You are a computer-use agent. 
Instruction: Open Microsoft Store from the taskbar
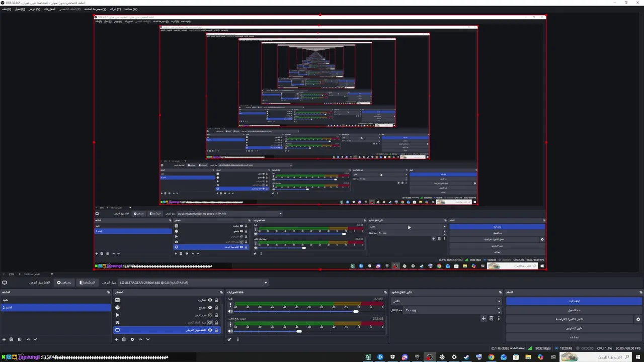coord(516,357)
